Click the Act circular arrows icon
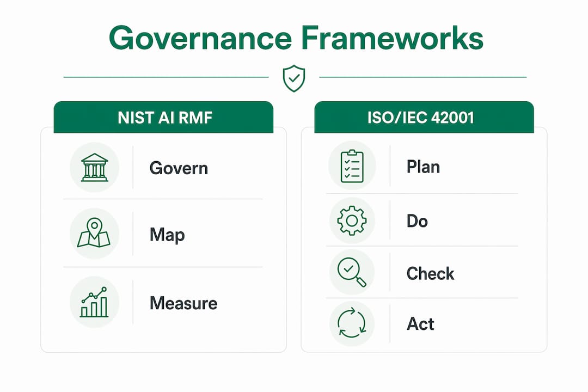Viewport: 588px width, 392px height. point(351,323)
